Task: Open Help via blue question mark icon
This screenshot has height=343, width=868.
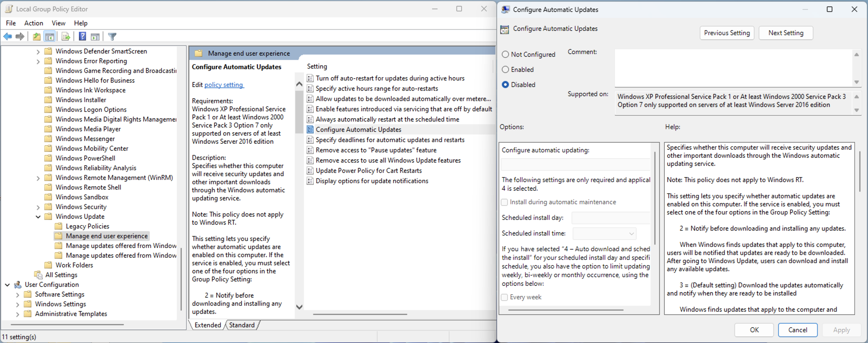Action: [x=82, y=36]
